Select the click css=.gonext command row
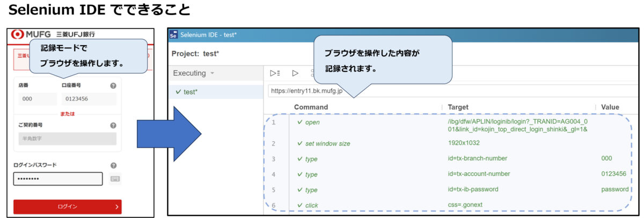This screenshot has height=218, width=644. pos(376,205)
